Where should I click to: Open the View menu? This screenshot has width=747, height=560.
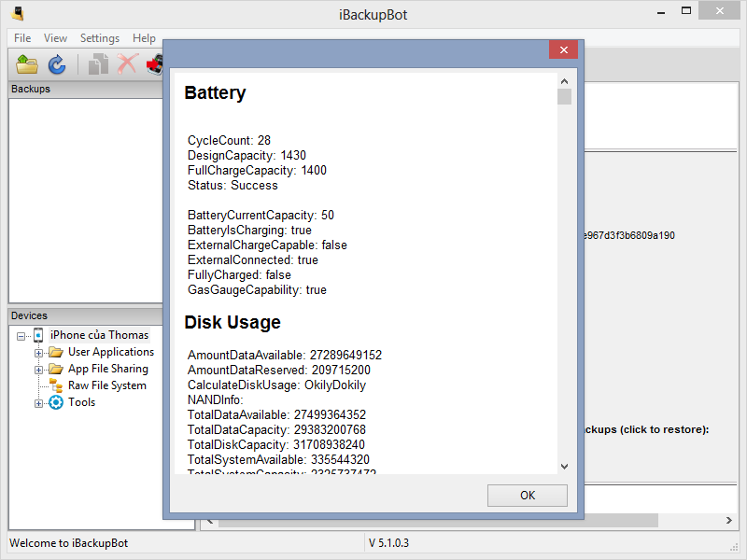point(55,38)
